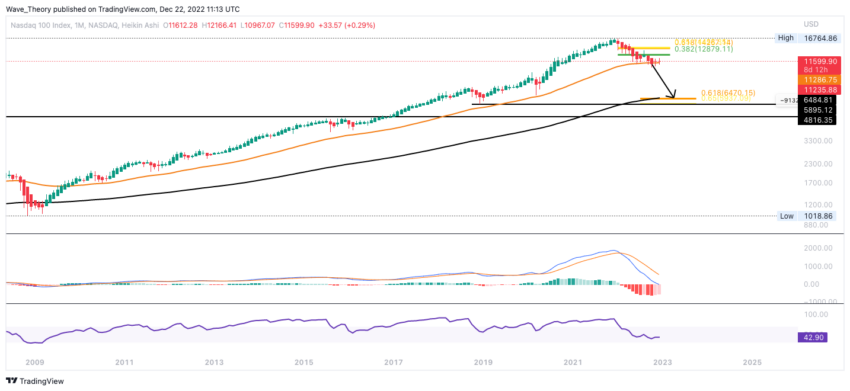Screen dimensions: 850x391
Task: Click the 2025 label on time axis
Action: [751, 362]
